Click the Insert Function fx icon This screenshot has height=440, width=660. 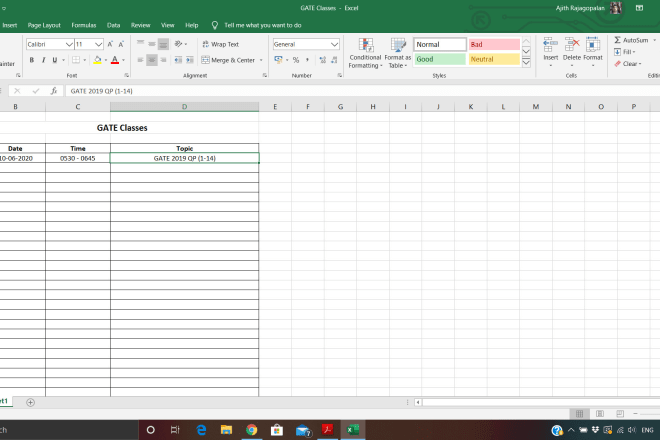[54, 91]
